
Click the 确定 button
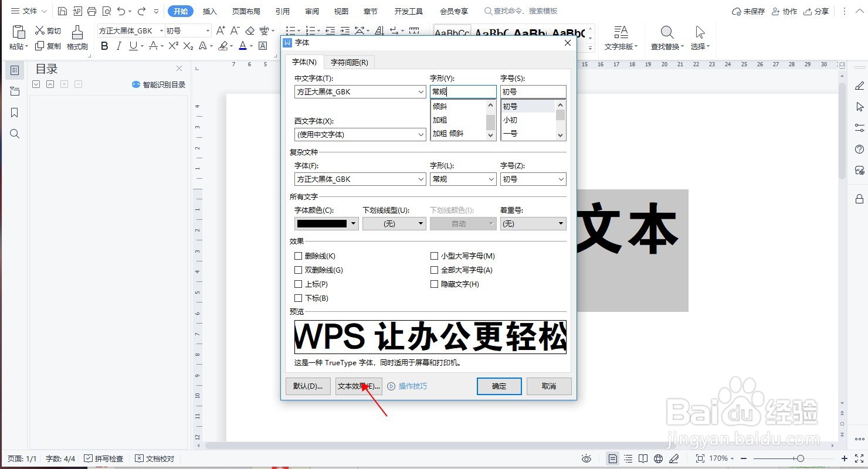pyautogui.click(x=499, y=386)
